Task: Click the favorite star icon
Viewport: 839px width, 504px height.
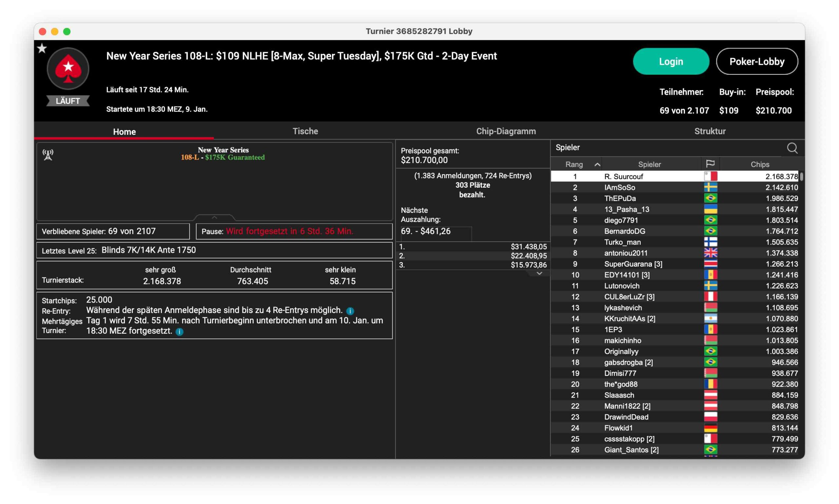Action: click(42, 48)
